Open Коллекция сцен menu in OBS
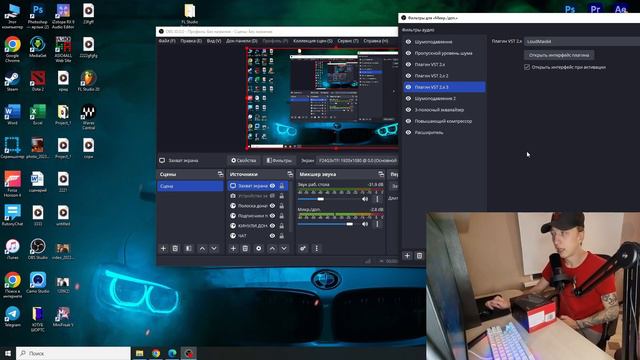Screen dimensions: 640x360 click(313, 41)
